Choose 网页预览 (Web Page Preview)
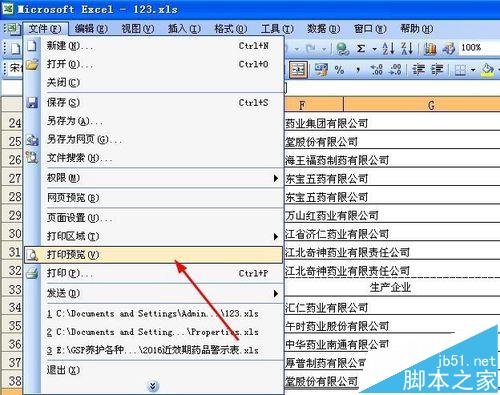The image size is (500, 395). [153, 198]
